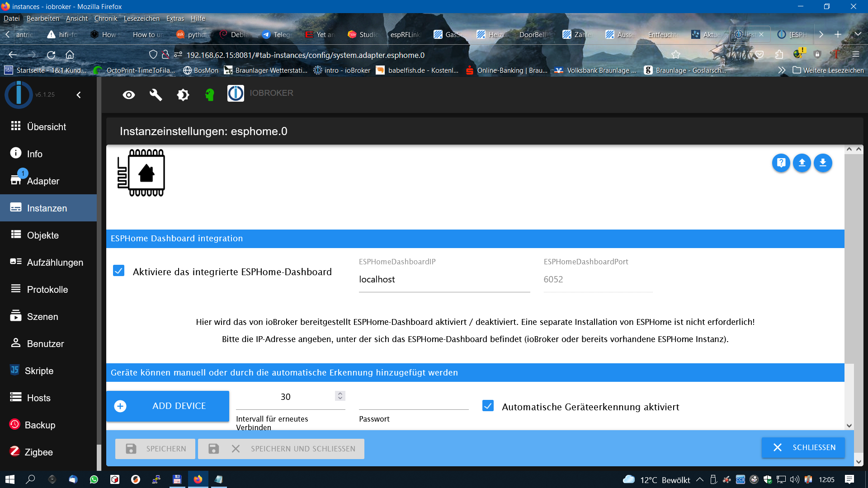Image resolution: width=868 pixels, height=488 pixels.
Task: Open Protokolle in the sidebar
Action: pos(48,290)
